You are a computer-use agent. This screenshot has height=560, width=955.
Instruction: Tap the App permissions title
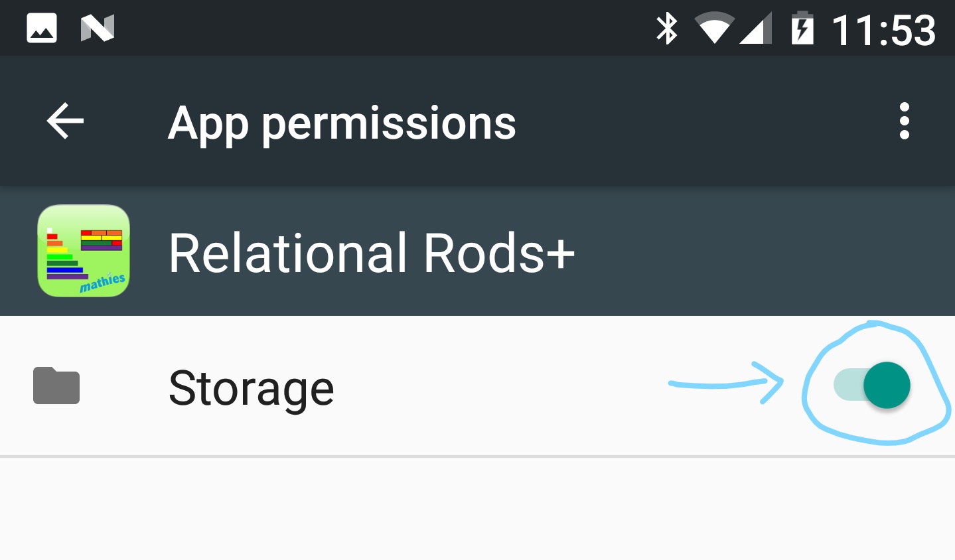tap(342, 123)
